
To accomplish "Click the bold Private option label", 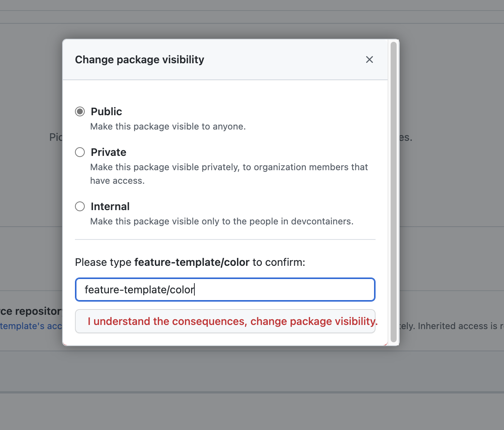I will tap(108, 152).
